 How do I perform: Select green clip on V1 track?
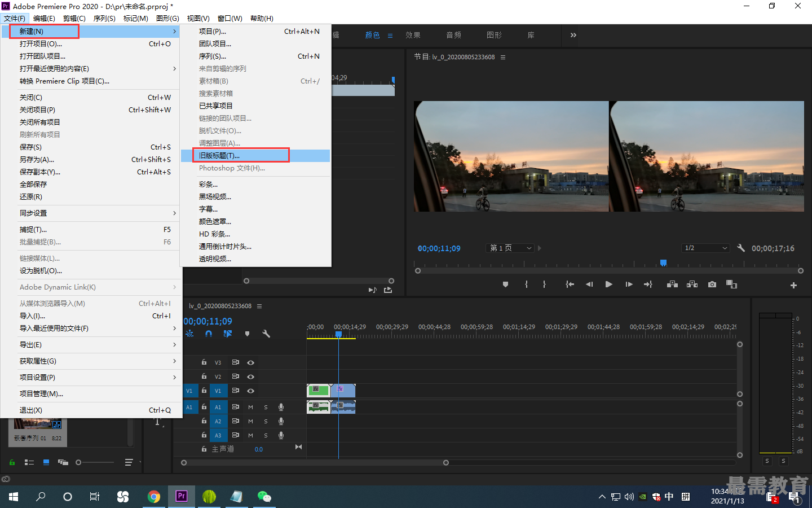319,391
